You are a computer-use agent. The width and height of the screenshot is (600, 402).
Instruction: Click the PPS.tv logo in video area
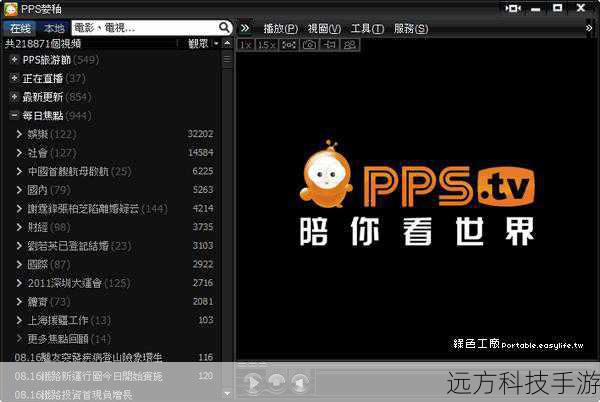tap(416, 174)
